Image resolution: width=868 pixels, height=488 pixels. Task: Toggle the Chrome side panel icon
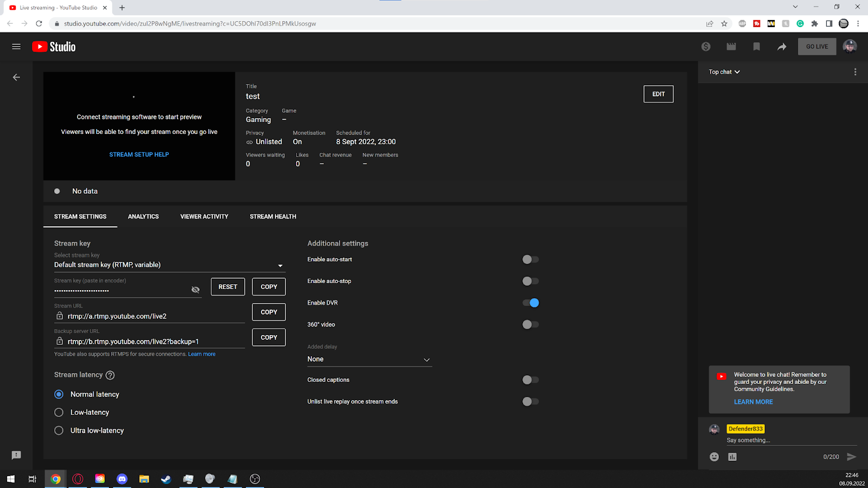pyautogui.click(x=829, y=23)
